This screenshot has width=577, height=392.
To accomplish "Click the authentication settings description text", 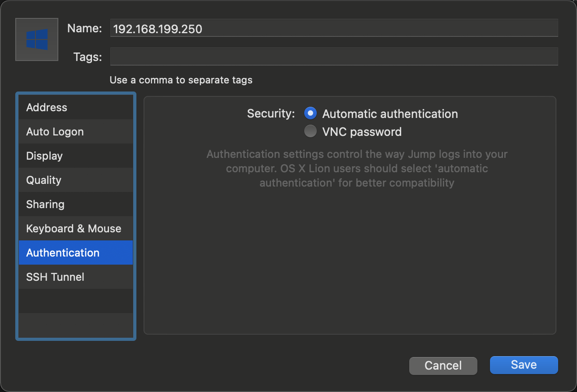I will 357,169.
